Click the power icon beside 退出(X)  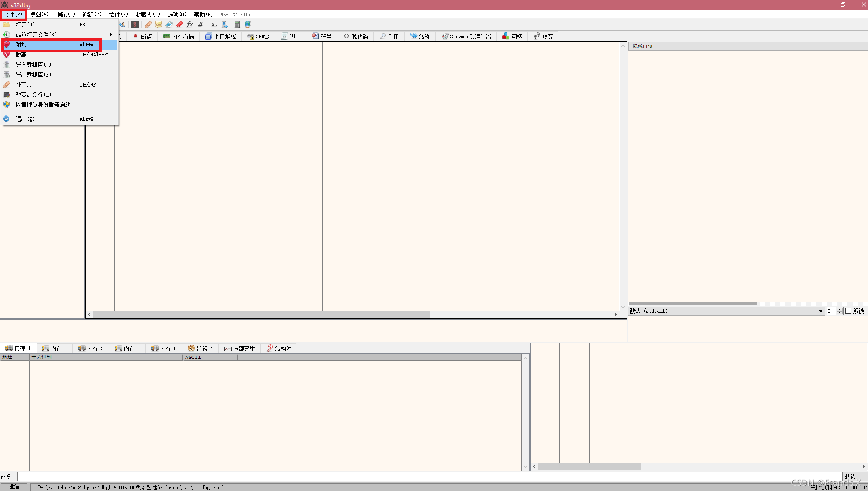(x=6, y=119)
